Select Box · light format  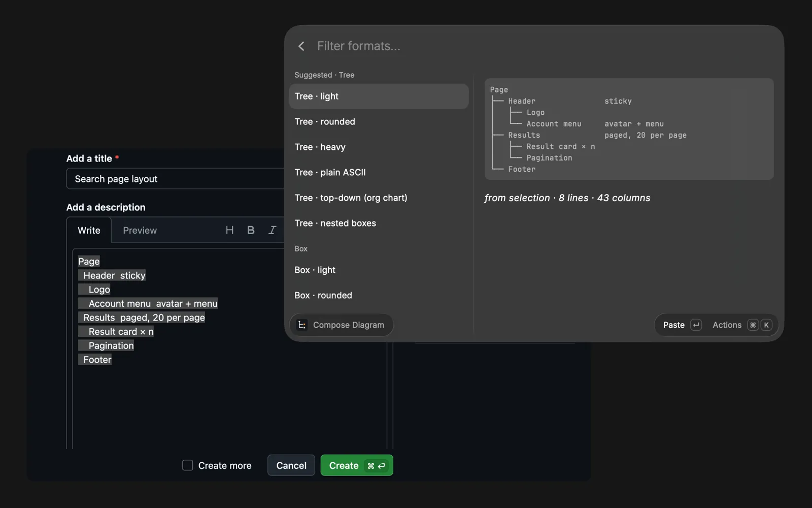(379, 270)
